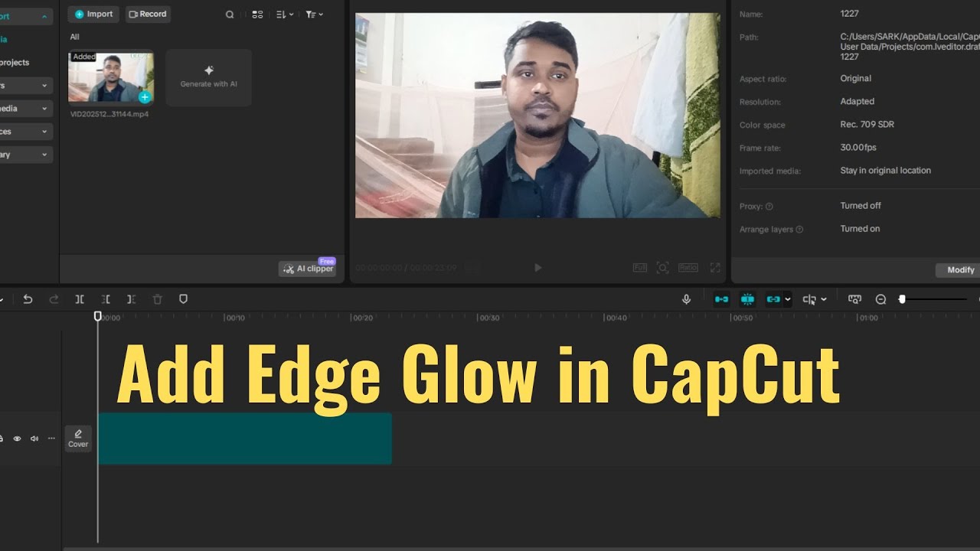This screenshot has width=980, height=551.
Task: Click the delete-right trim tool
Action: click(131, 299)
